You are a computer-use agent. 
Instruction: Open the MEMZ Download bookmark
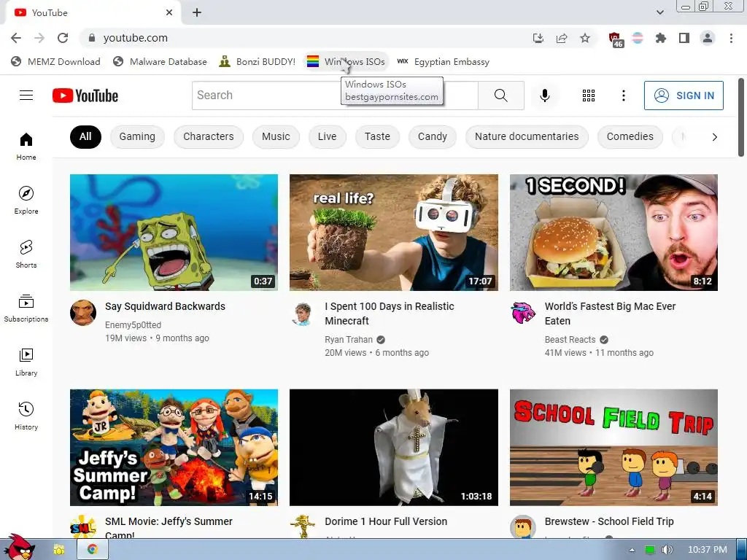tap(55, 62)
